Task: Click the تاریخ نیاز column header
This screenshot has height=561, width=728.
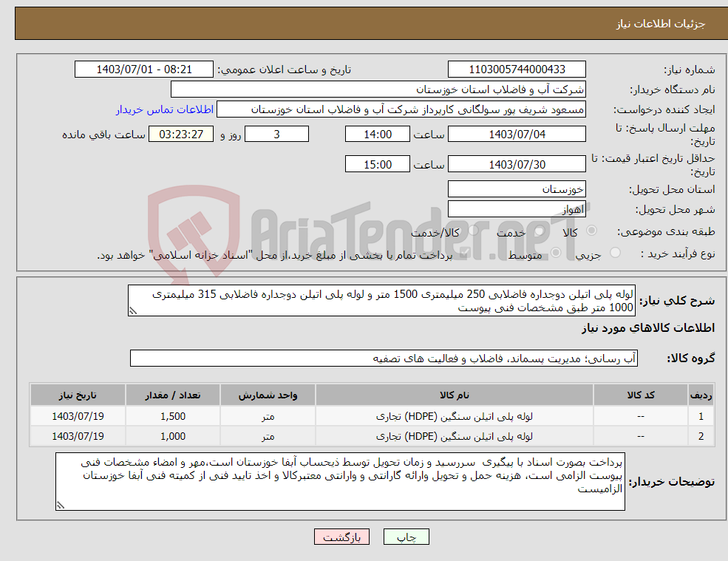Action: (x=78, y=395)
